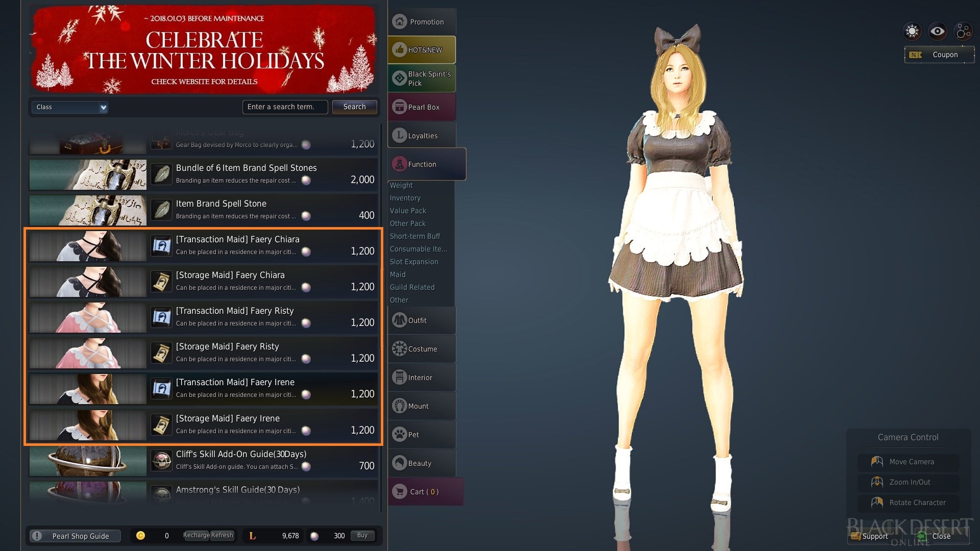Toggle the eye visibility icon
The width and height of the screenshot is (980, 551).
coord(937,31)
